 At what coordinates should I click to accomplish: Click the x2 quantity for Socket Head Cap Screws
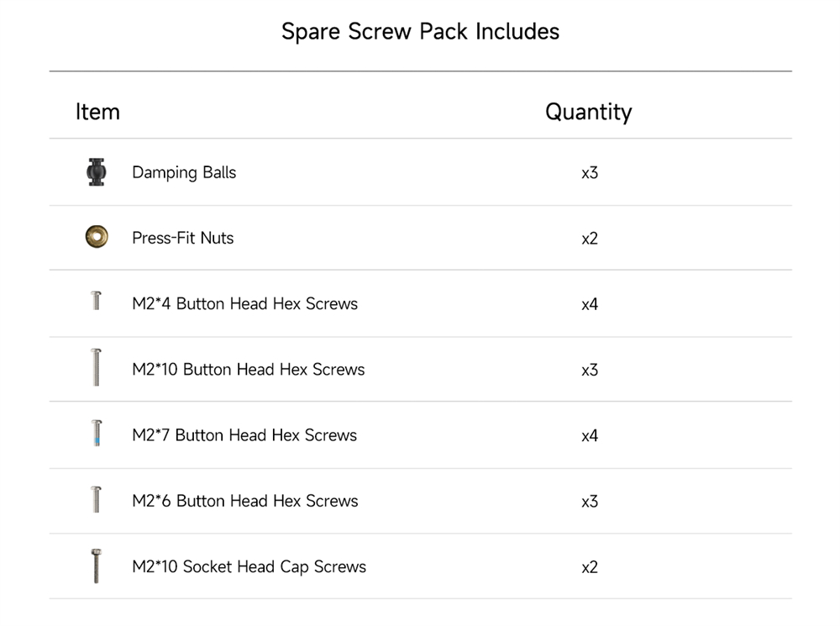590,567
